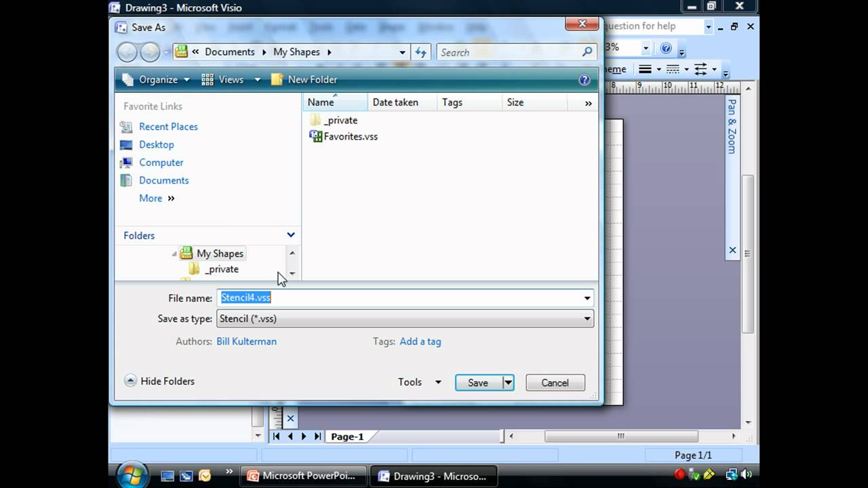Open Documents in Favorite Links
This screenshot has height=488, width=868.
[163, 180]
